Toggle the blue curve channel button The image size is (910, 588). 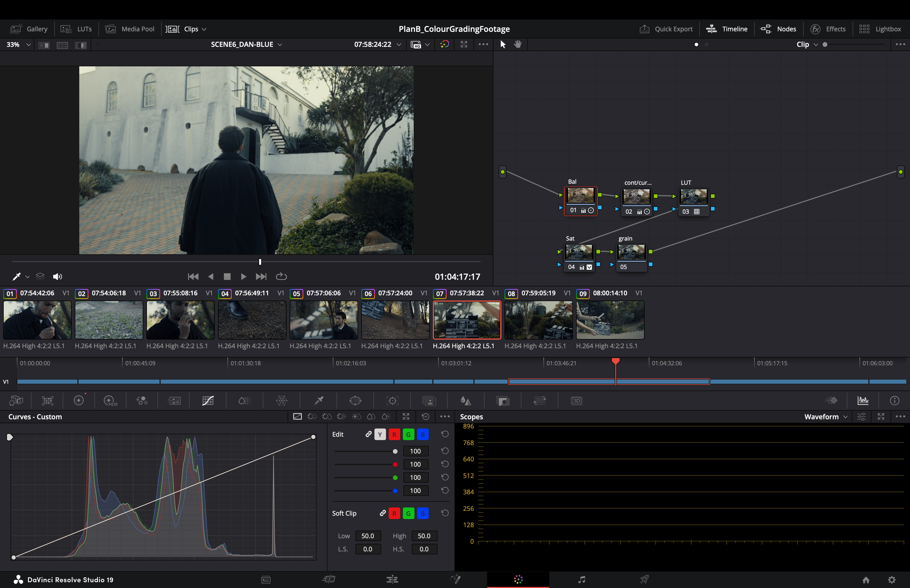422,435
